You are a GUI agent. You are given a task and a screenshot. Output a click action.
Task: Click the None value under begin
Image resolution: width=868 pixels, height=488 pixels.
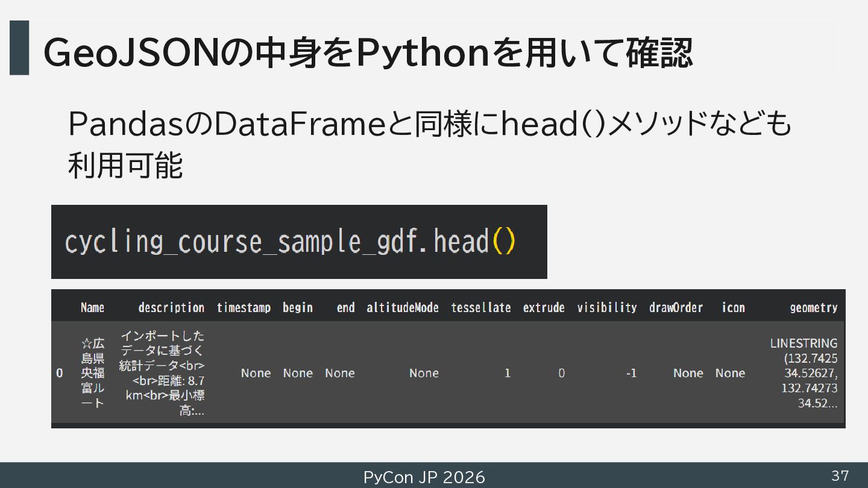pos(298,373)
